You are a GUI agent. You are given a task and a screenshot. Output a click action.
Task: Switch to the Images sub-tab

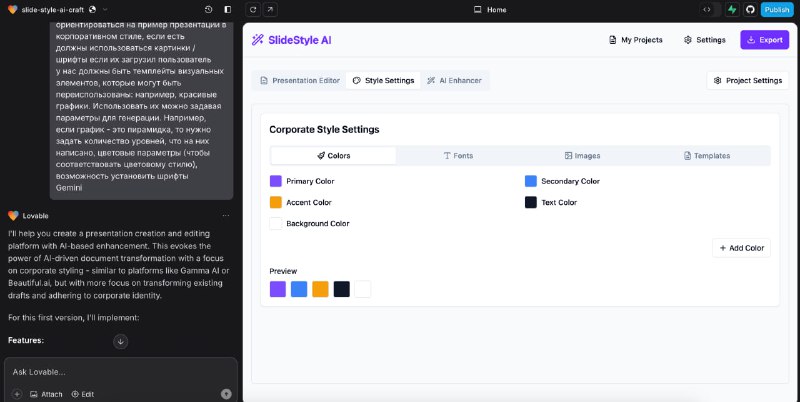pyautogui.click(x=582, y=156)
